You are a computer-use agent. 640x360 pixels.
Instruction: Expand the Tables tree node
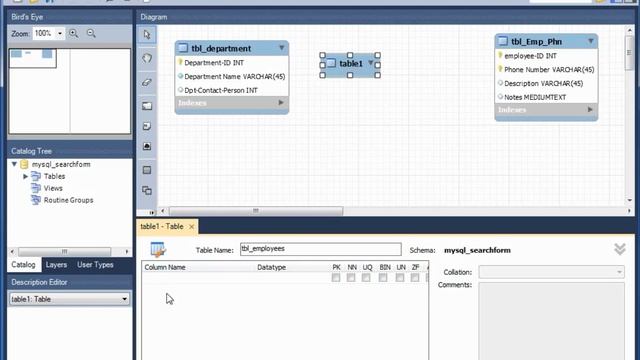(x=25, y=176)
